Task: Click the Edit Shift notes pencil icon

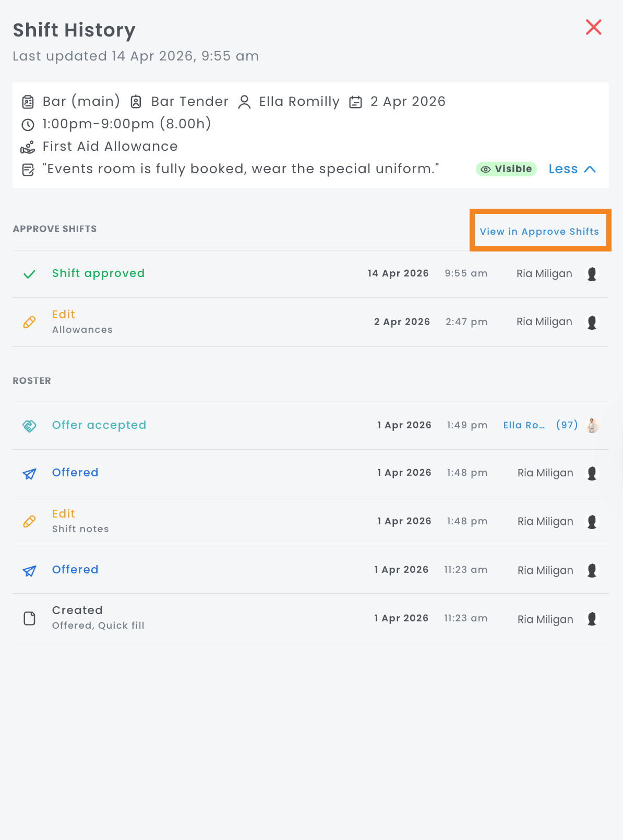Action: click(x=30, y=522)
